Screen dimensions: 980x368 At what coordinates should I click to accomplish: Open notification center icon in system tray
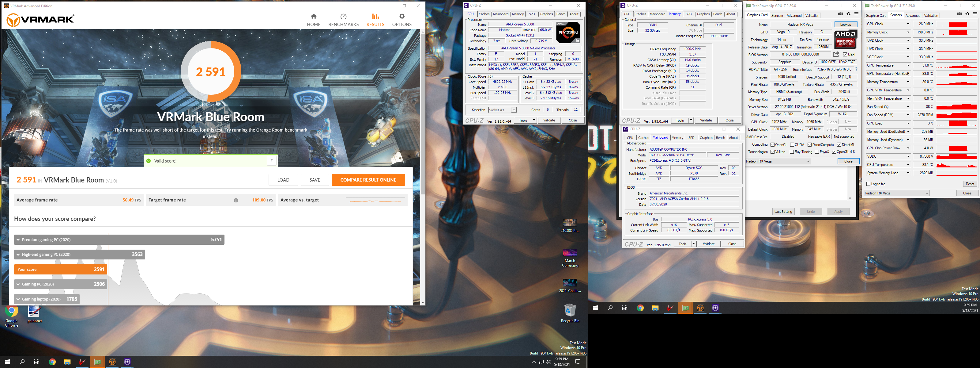(x=578, y=362)
